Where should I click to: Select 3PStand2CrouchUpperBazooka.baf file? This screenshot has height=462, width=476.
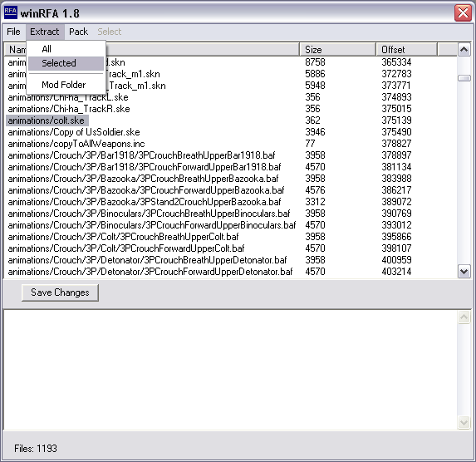145,202
